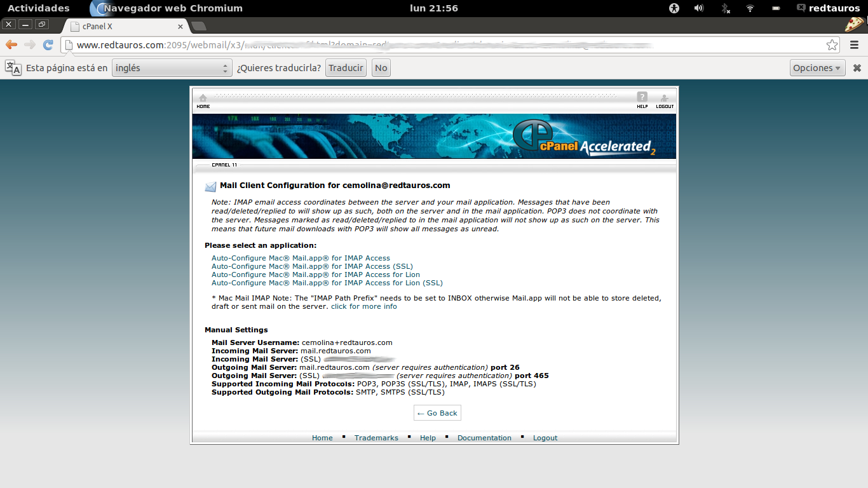Open the footer Documentation link

(x=484, y=438)
